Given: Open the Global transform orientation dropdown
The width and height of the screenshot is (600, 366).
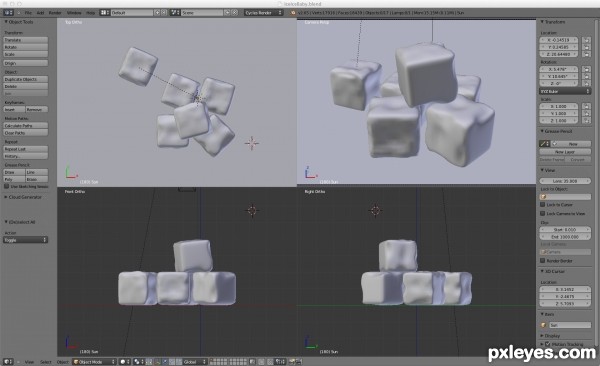Looking at the screenshot, I should tap(195, 361).
